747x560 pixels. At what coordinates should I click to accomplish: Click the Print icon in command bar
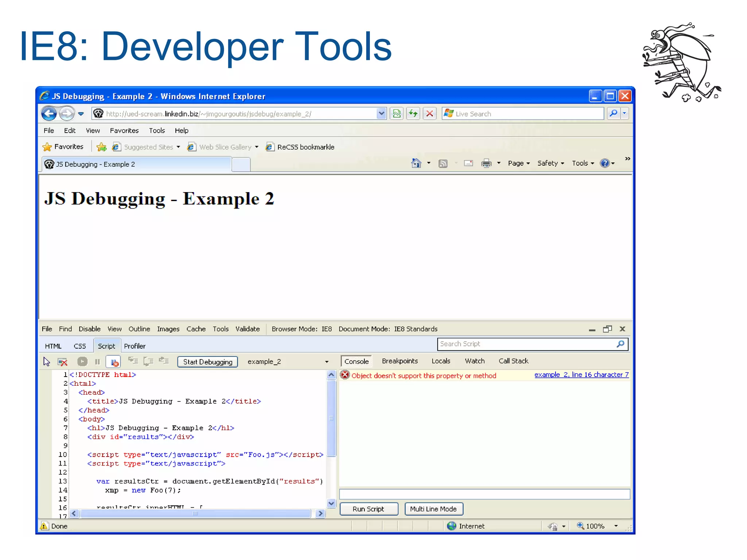[x=486, y=163]
